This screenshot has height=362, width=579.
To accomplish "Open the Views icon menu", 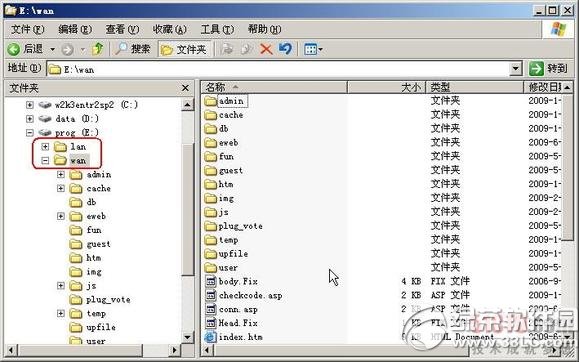I will point(313,49).
